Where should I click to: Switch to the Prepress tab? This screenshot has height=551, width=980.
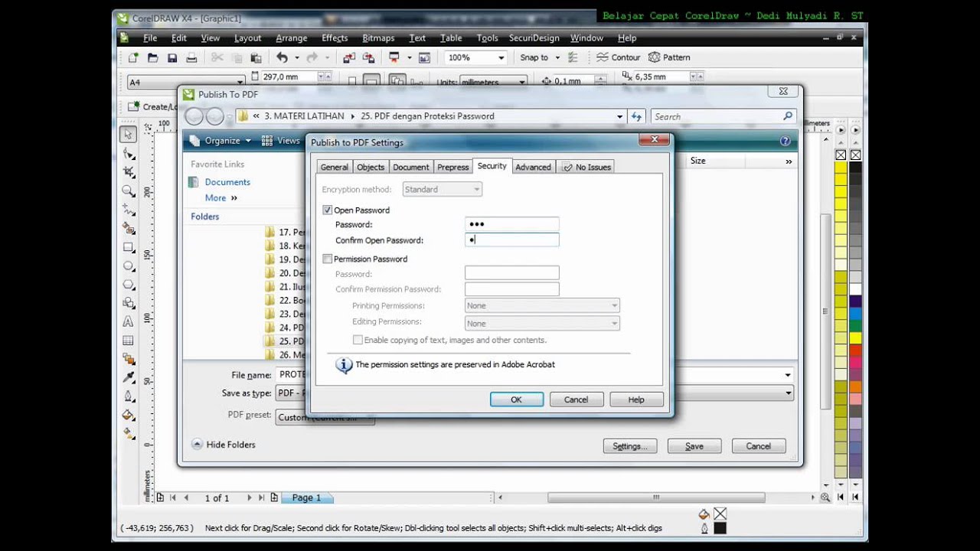453,167
